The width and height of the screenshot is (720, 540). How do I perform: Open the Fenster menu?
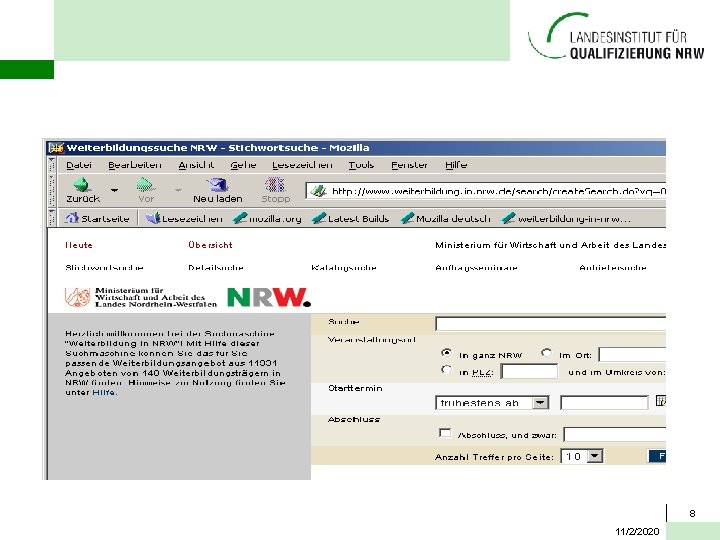409,165
